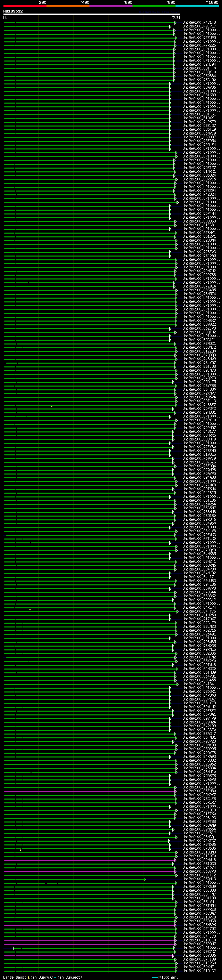
Task: Click the UniRef100_O65160 label
Action: click(199, 516)
